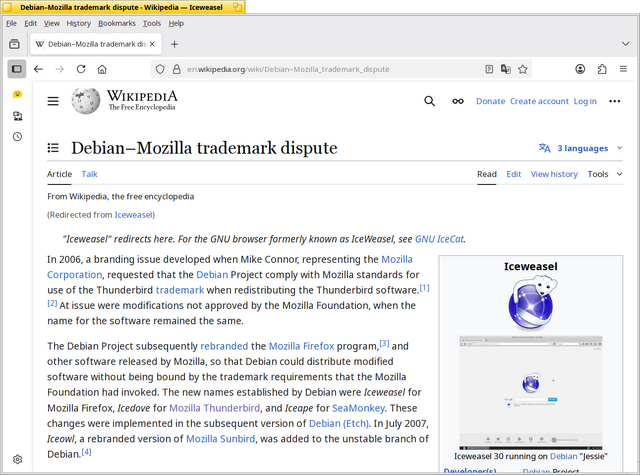Toggle the table of contents icon
This screenshot has width=640, height=475.
click(53, 148)
